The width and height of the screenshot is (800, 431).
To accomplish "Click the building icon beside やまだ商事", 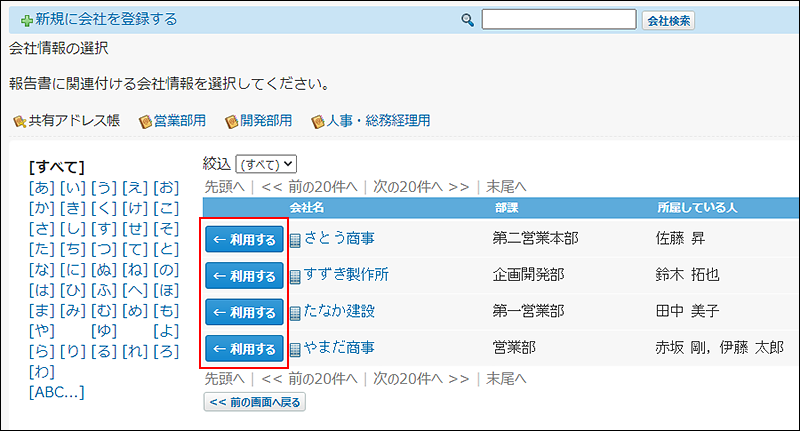I will tap(295, 349).
